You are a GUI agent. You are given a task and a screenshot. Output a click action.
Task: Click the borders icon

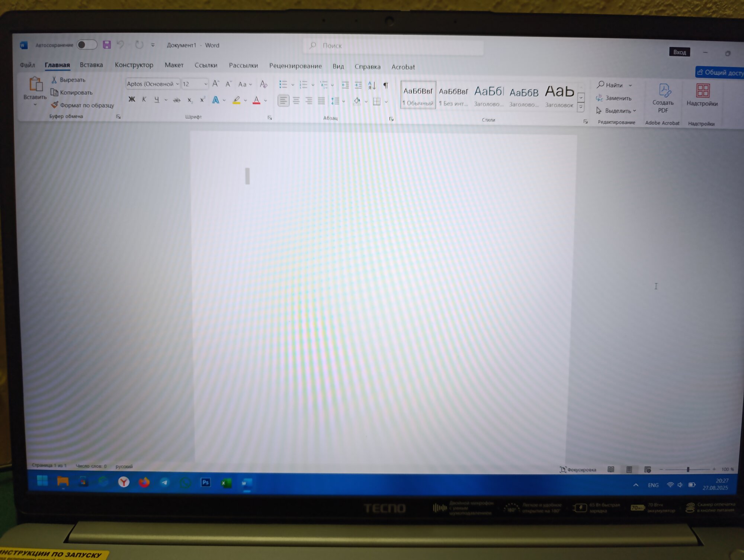click(376, 102)
